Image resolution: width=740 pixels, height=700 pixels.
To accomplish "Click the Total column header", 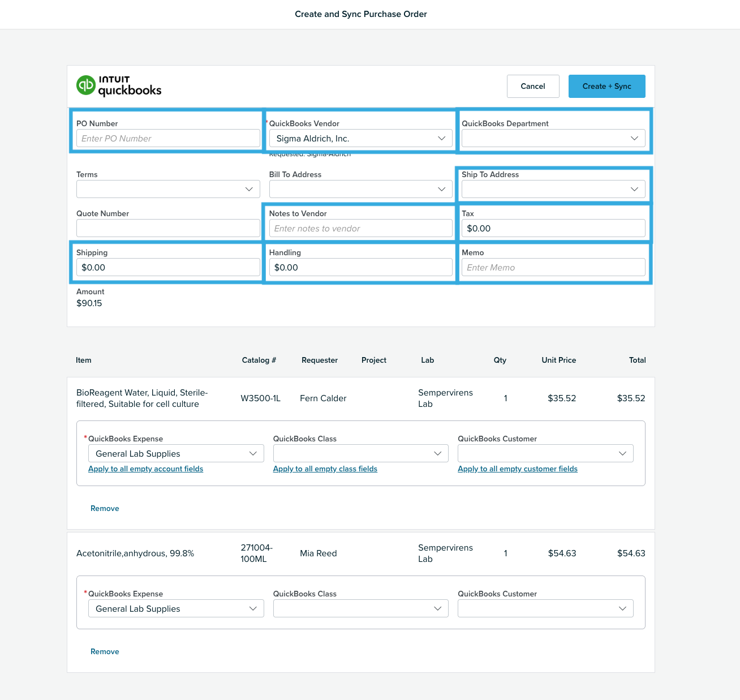I will [x=638, y=360].
